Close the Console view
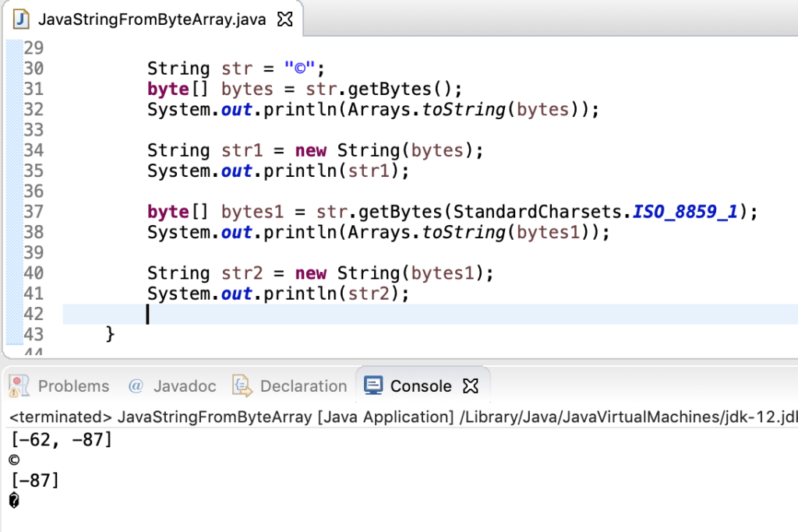798x532 pixels. point(471,386)
